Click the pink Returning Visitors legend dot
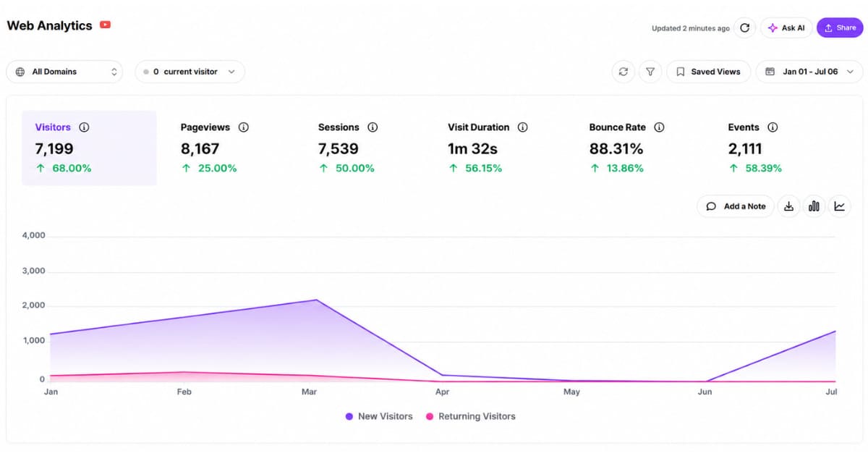 point(430,416)
